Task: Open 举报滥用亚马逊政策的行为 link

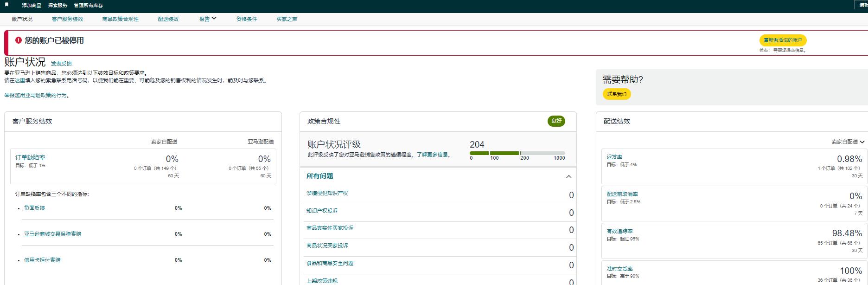Action: (36, 95)
